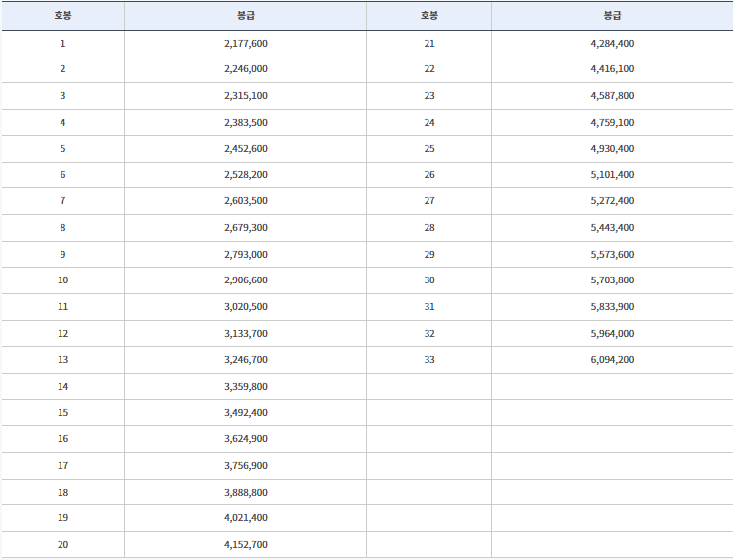Click step number 21 cell
The height and width of the screenshot is (560, 733).
(x=429, y=44)
